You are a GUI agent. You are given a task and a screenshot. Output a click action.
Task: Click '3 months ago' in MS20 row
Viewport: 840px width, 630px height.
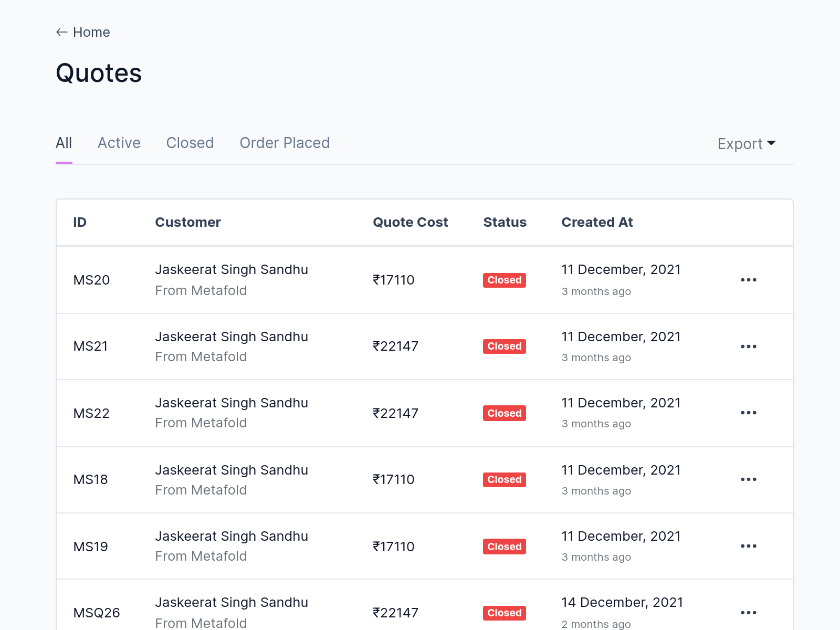pyautogui.click(x=596, y=291)
